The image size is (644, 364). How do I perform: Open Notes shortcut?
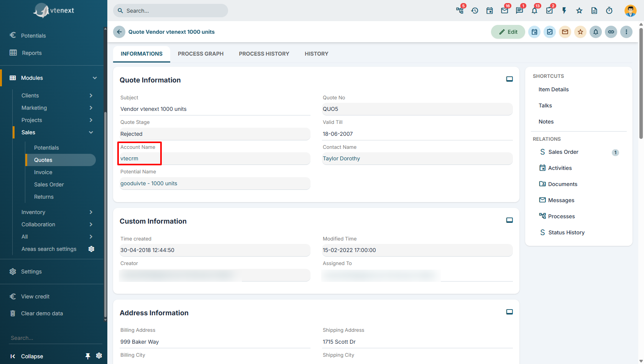pos(546,122)
